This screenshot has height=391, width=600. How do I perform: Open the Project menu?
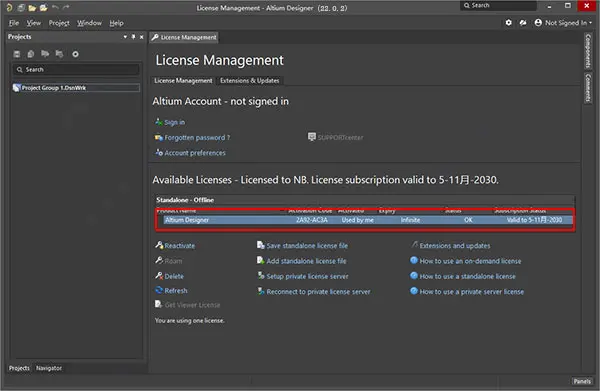coord(59,23)
